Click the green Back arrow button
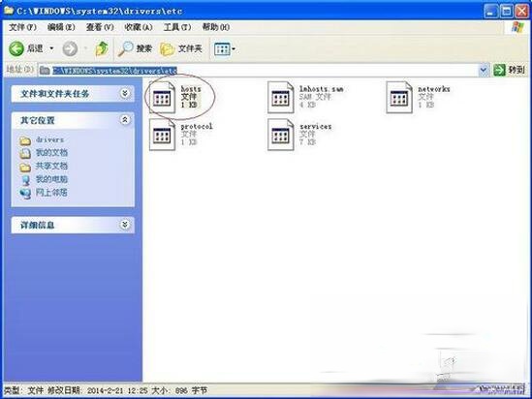The width and height of the screenshot is (532, 399). tap(16, 49)
